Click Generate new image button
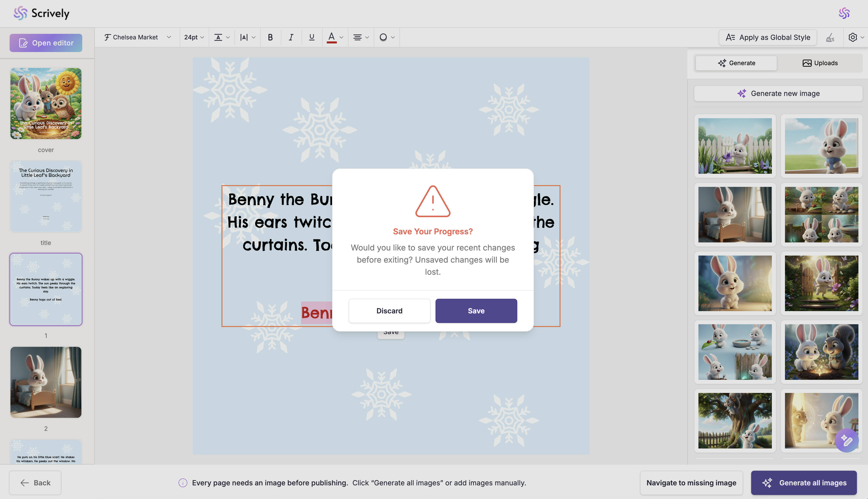This screenshot has height=499, width=868. [778, 93]
